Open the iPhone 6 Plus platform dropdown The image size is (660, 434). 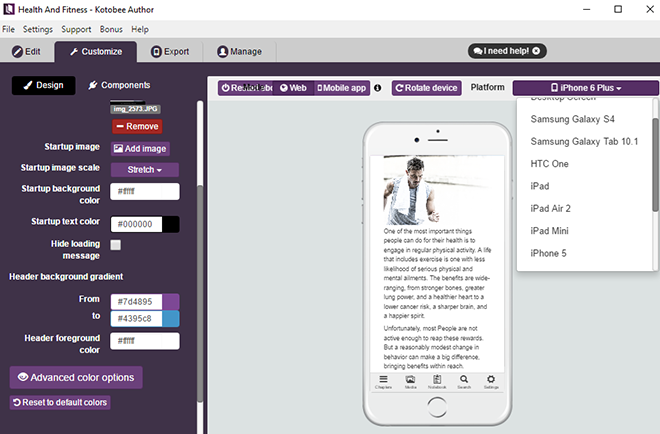[585, 88]
